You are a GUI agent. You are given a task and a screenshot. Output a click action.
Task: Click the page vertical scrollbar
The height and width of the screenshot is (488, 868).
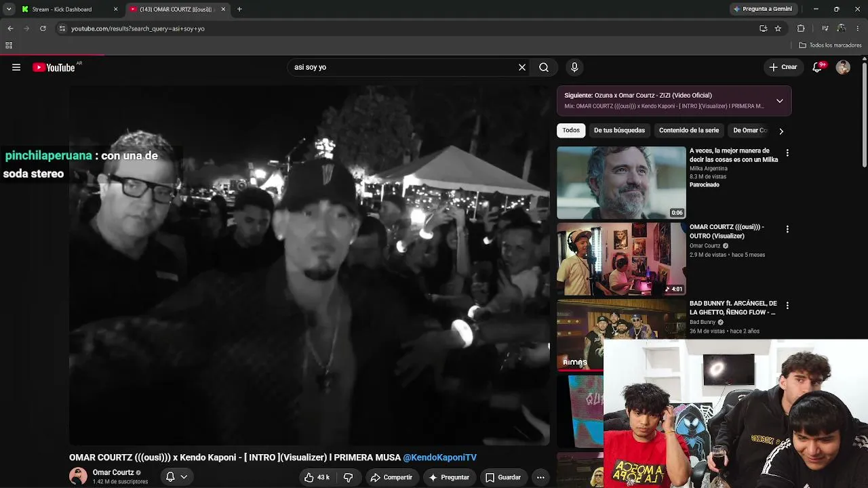[x=865, y=115]
